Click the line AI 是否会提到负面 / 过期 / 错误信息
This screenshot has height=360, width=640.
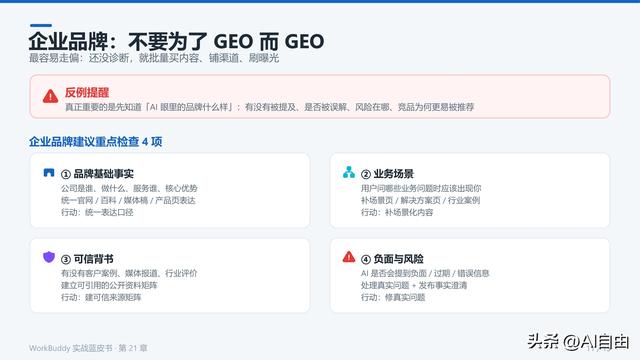coord(425,273)
